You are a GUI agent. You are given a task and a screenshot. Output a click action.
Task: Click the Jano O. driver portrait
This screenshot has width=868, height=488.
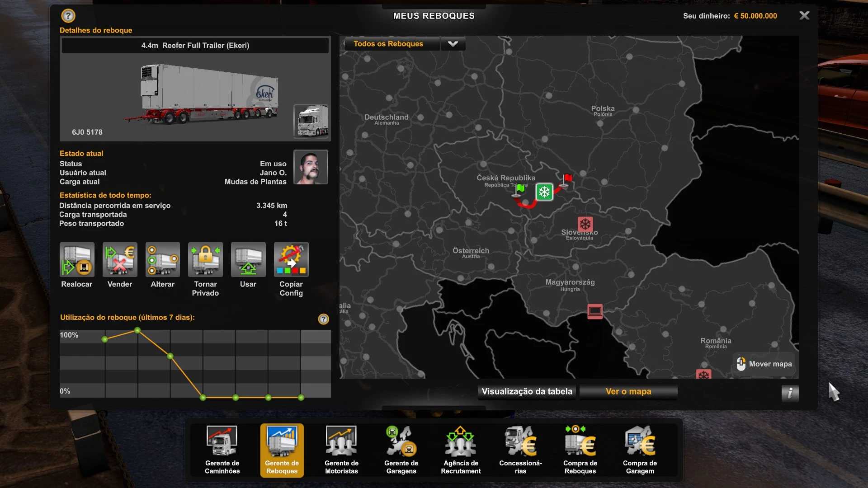[x=311, y=167]
